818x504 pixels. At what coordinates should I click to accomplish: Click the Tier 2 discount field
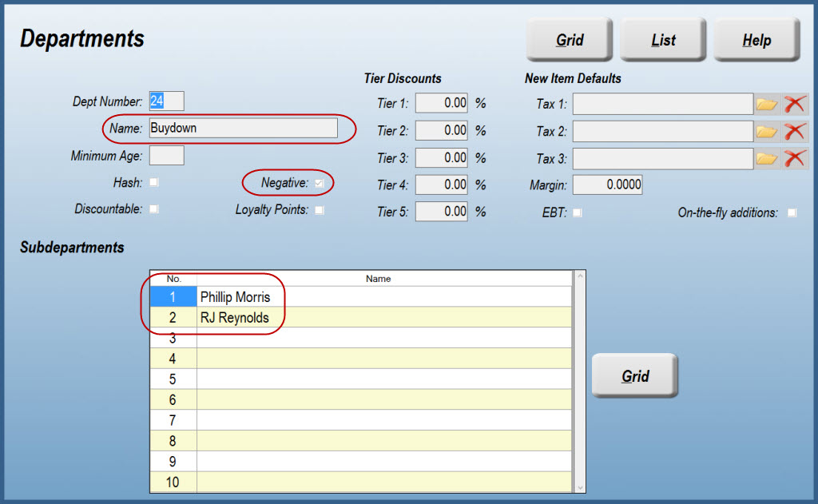pyautogui.click(x=441, y=130)
